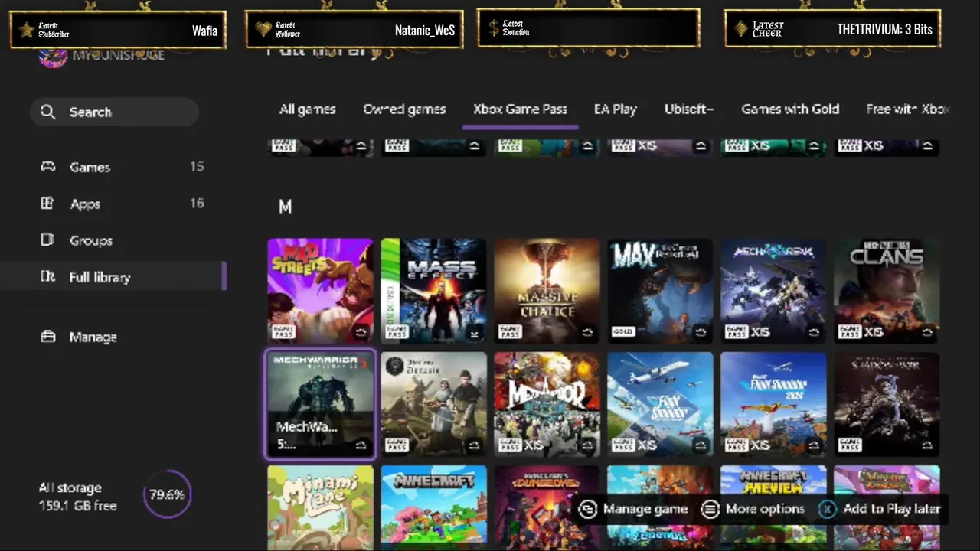Click the storage usage 79.6% ring

point(167,494)
